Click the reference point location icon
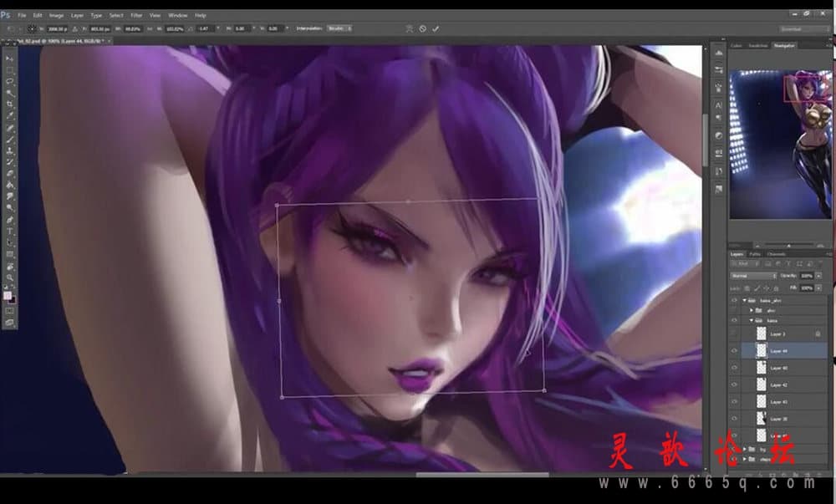Viewport: 836px width, 504px height. coord(32,28)
